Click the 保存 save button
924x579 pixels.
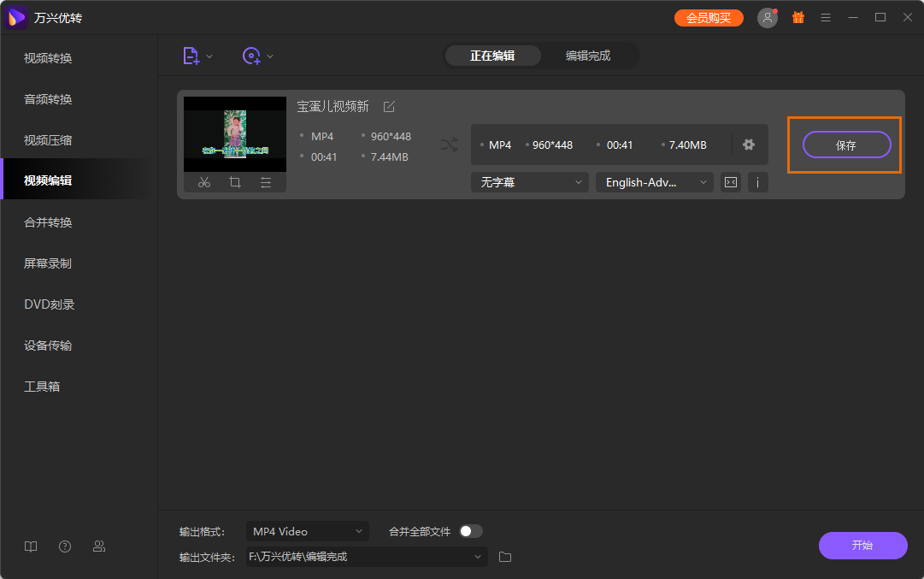point(845,145)
